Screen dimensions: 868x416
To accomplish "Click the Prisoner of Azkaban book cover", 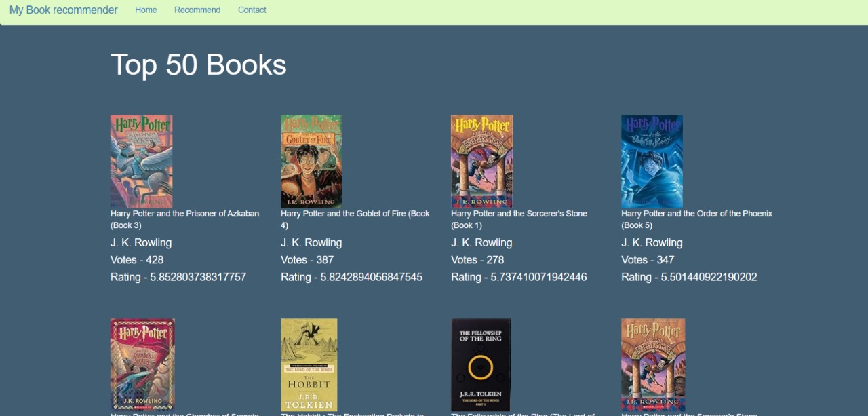I will pyautogui.click(x=141, y=161).
